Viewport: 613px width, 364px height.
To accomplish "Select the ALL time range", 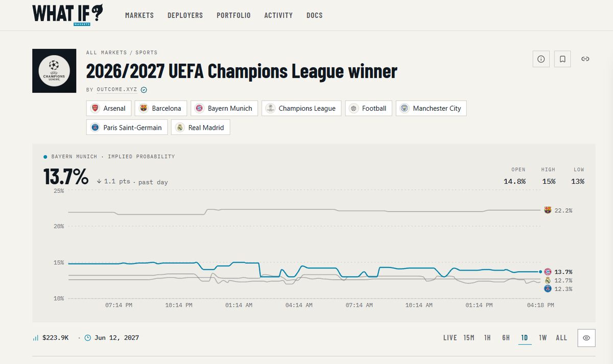I will [561, 338].
